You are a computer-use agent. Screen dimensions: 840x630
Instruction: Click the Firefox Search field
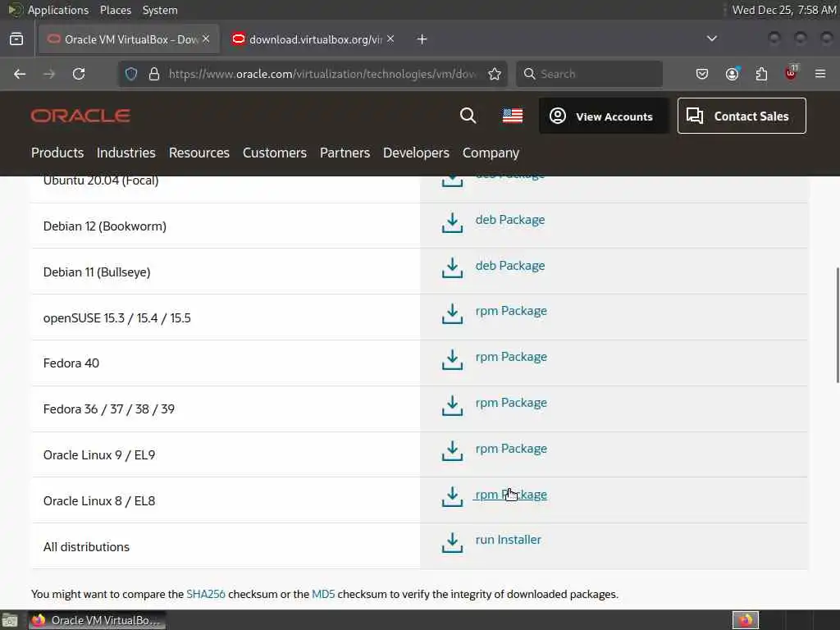(589, 74)
